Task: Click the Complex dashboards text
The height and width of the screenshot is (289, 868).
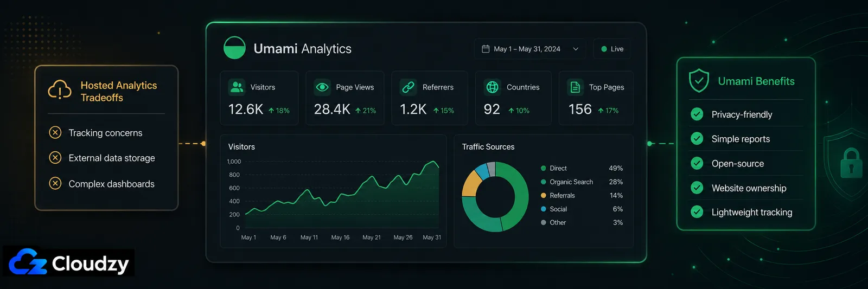Action: (x=111, y=184)
